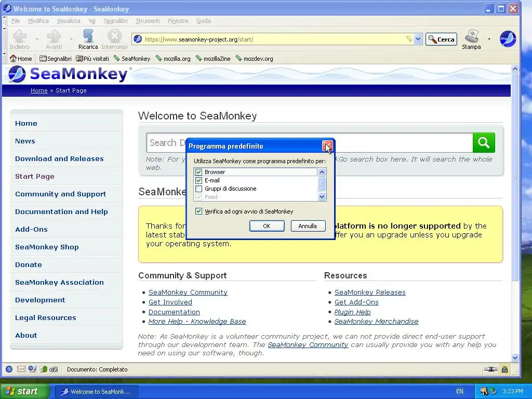Click the page search text field
The height and width of the screenshot is (399, 532).
pos(309,142)
